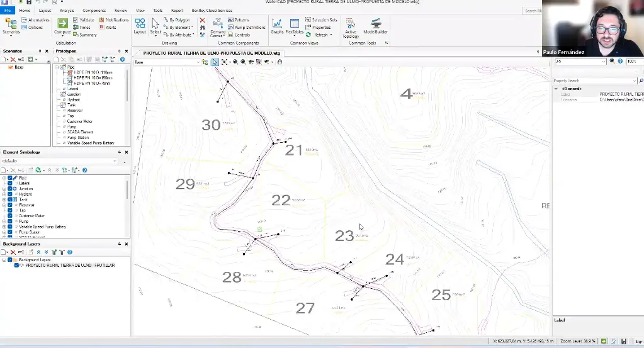Choose the Select arrow tool in Drawing group
Viewport: 644px width, 348px height.
(x=155, y=26)
